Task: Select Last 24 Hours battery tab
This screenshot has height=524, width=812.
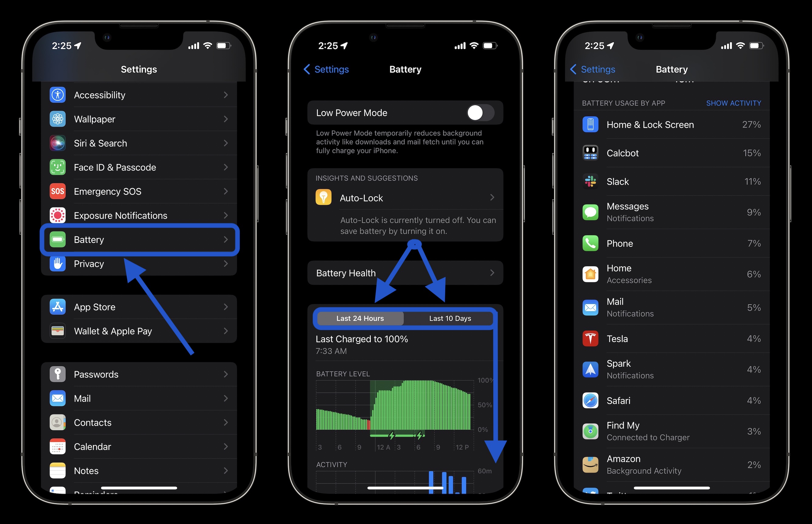Action: pyautogui.click(x=359, y=319)
